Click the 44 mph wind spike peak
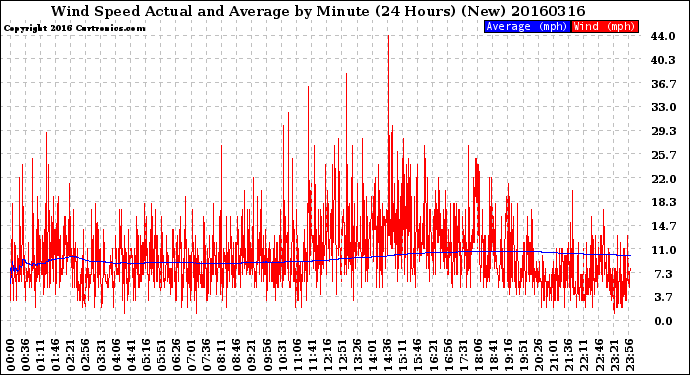The image size is (690, 375). click(388, 37)
